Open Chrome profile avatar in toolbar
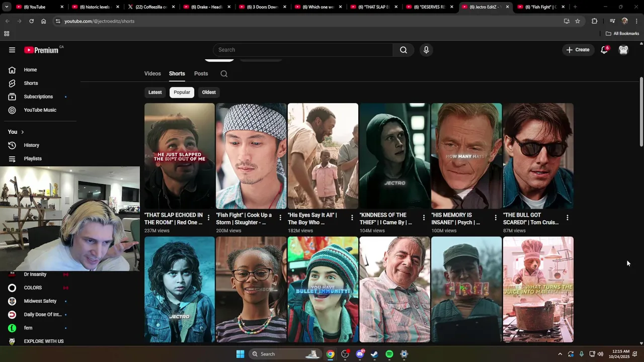 click(x=624, y=21)
